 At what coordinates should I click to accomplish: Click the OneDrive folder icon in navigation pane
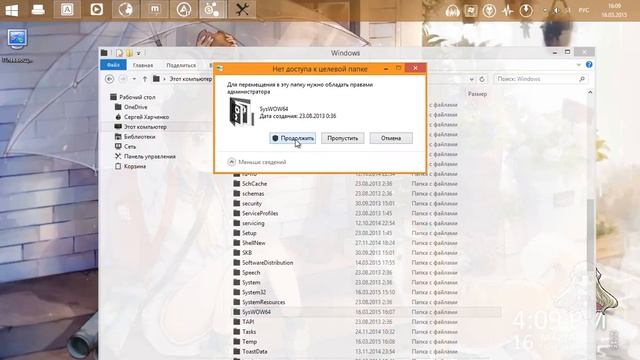[118, 107]
